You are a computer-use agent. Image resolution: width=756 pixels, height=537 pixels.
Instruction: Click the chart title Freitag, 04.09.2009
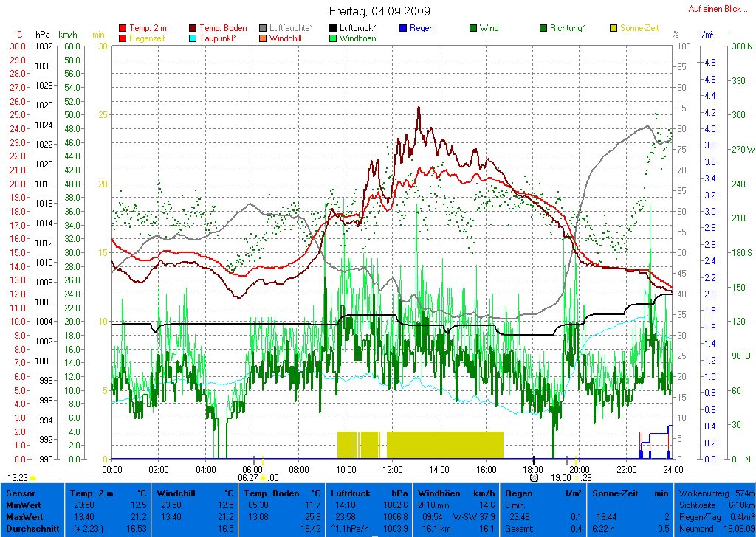tap(379, 12)
